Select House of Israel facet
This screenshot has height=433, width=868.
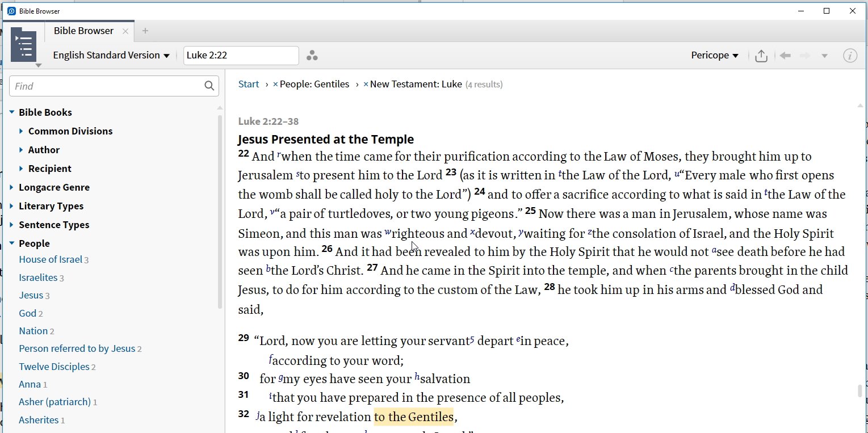51,259
